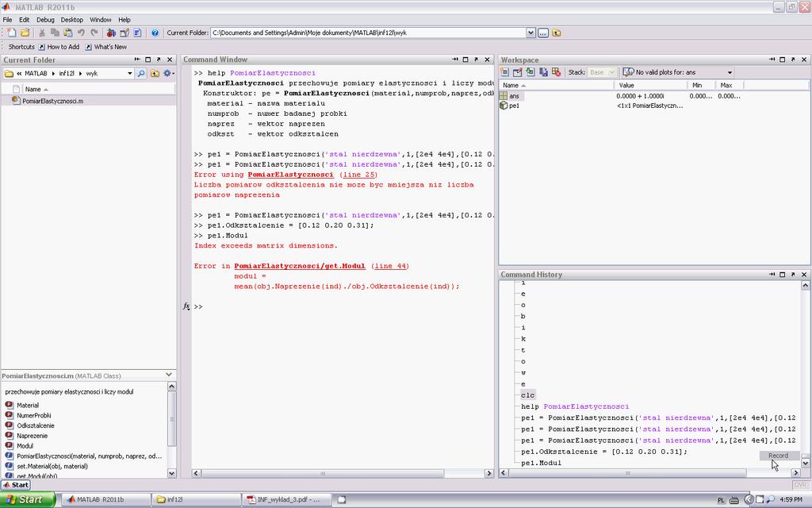Expand the wyk address bar dropdown
812x508 pixels.
pos(129,74)
